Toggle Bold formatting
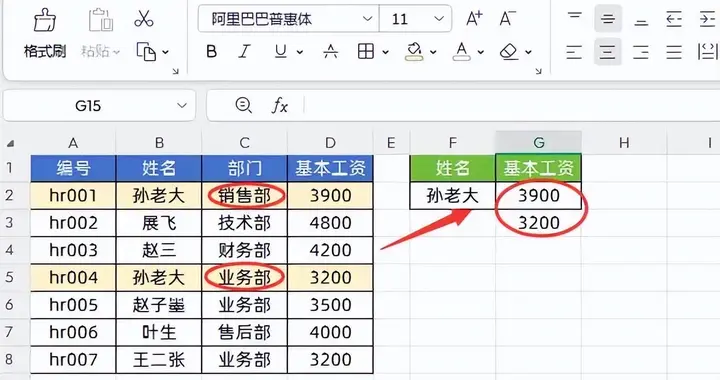This screenshot has height=380, width=720. [211, 51]
